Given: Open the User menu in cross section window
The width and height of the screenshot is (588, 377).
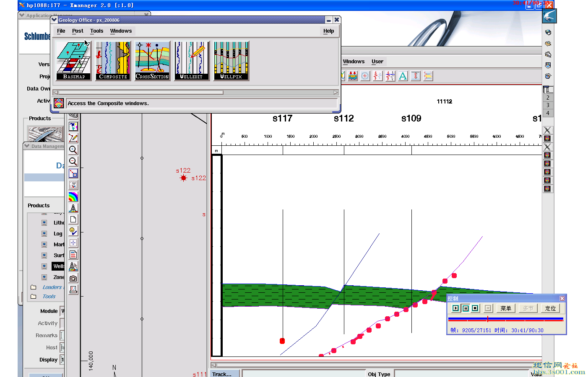Looking at the screenshot, I should tap(377, 62).
